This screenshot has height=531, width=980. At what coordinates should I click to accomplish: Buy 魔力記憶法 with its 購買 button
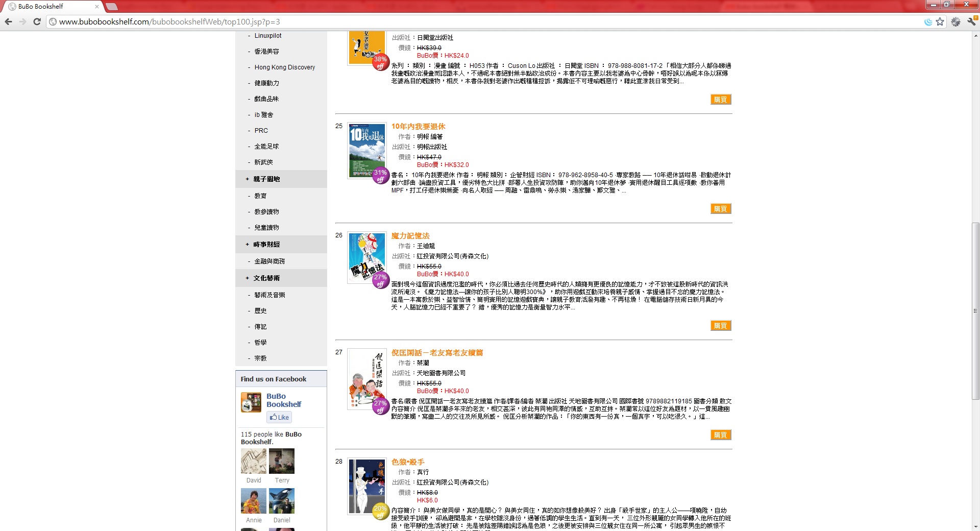[721, 326]
